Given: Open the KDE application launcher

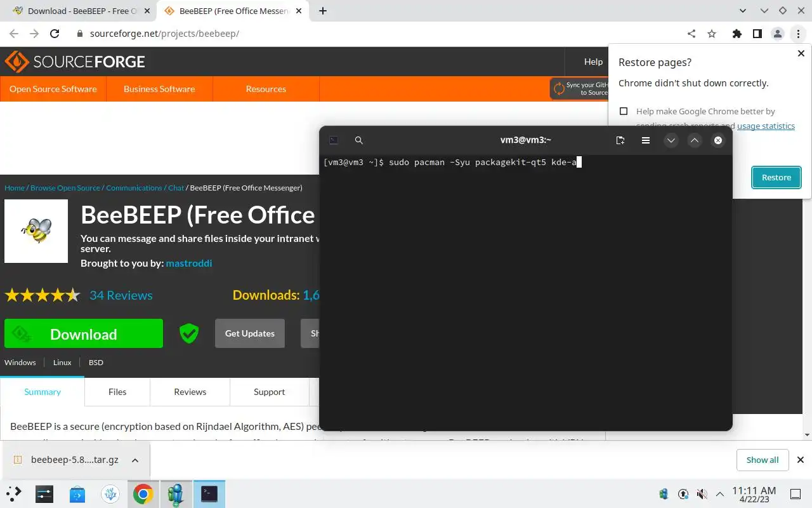Looking at the screenshot, I should tap(14, 493).
